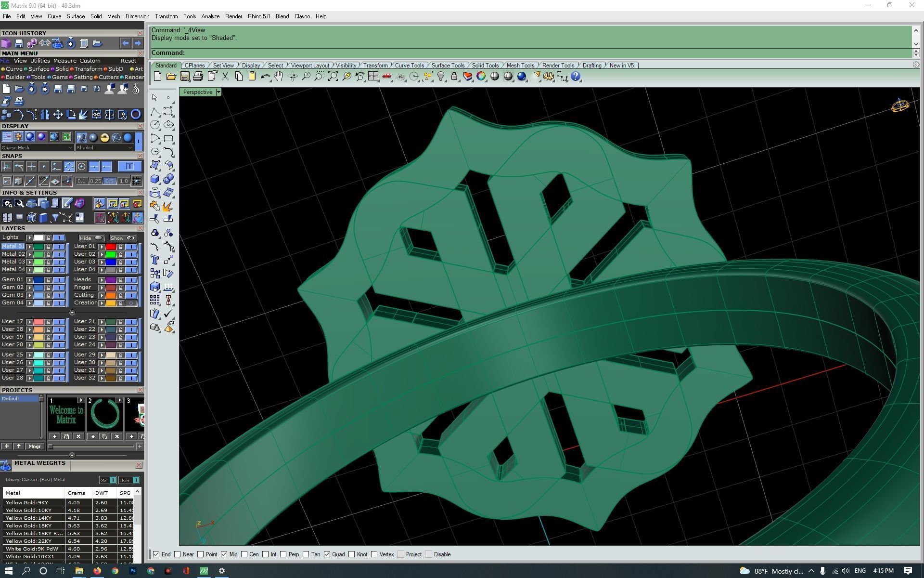Click the Zoom Window icon with dashed rectangle

click(319, 76)
